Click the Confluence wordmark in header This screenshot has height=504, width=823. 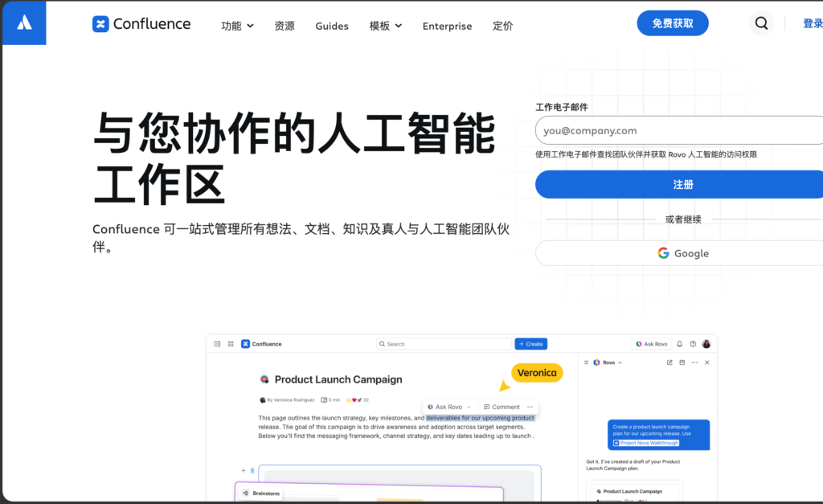pyautogui.click(x=152, y=24)
